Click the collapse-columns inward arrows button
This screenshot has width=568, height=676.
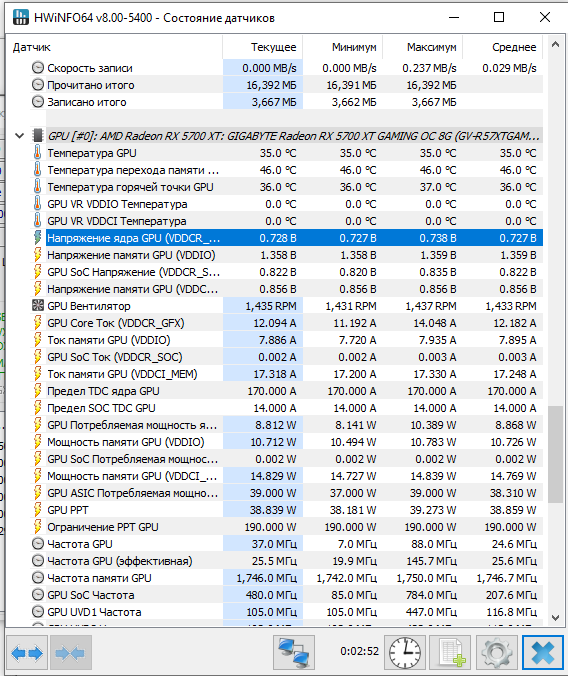(71, 653)
